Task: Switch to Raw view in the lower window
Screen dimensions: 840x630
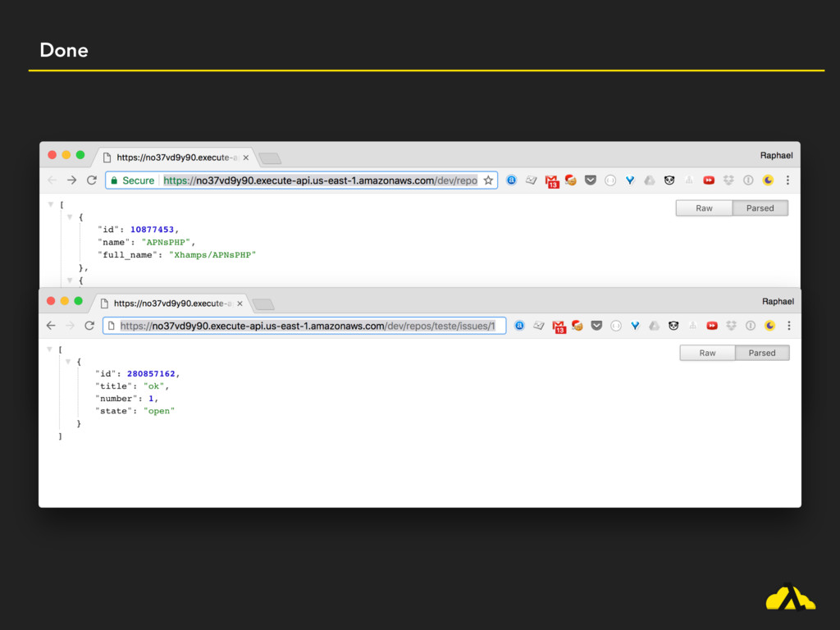Action: pos(707,353)
